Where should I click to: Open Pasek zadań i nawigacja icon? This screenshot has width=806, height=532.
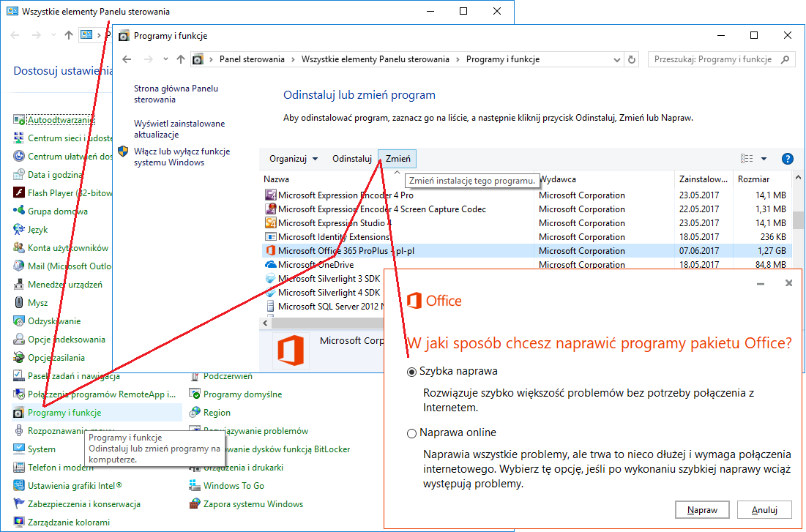pos(19,375)
